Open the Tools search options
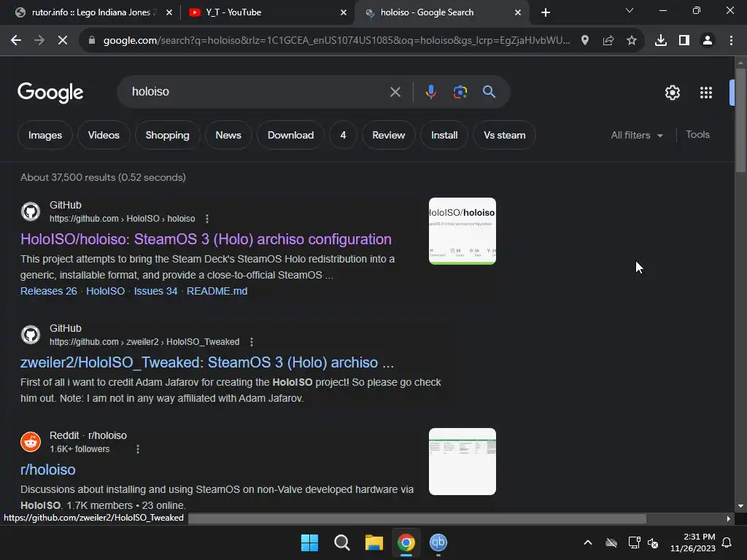747x560 pixels. tap(697, 135)
